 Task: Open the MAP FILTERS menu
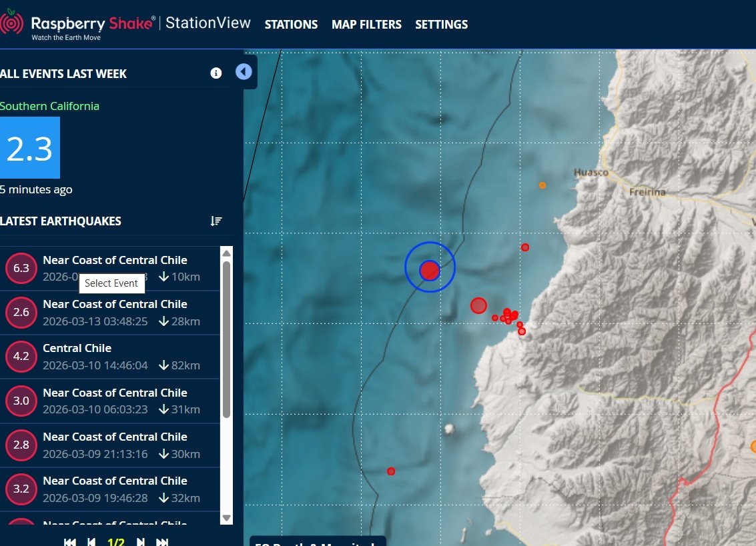366,25
